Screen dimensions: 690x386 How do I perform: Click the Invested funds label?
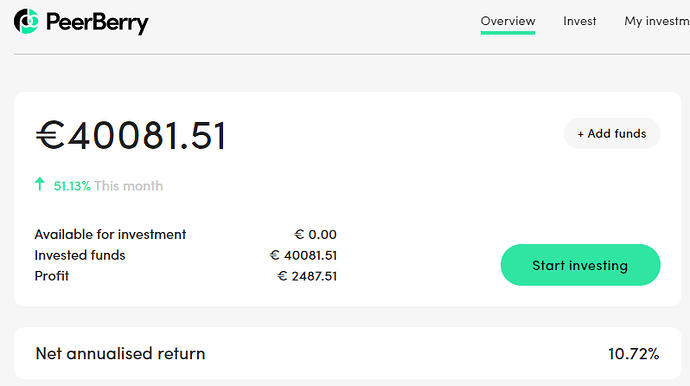click(80, 255)
